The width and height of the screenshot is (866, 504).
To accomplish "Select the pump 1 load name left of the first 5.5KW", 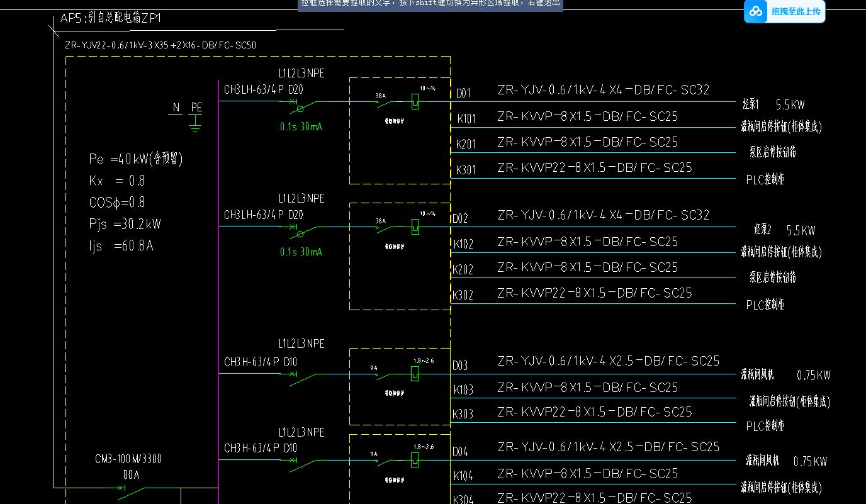I will 751,104.
